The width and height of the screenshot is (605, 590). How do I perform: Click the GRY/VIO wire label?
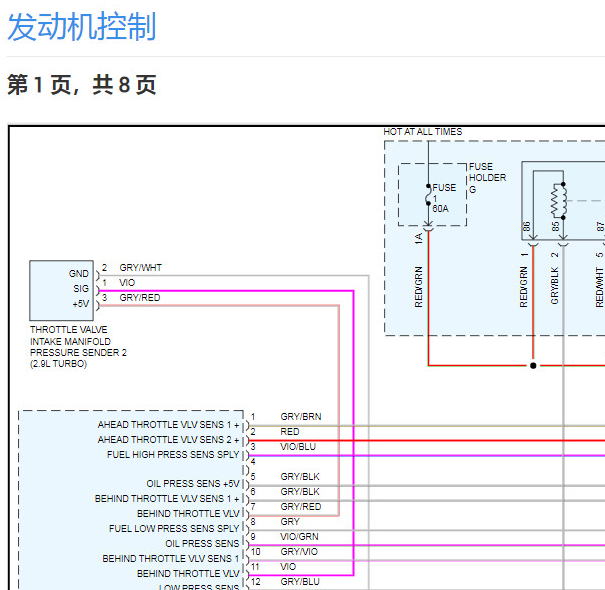coord(299,551)
